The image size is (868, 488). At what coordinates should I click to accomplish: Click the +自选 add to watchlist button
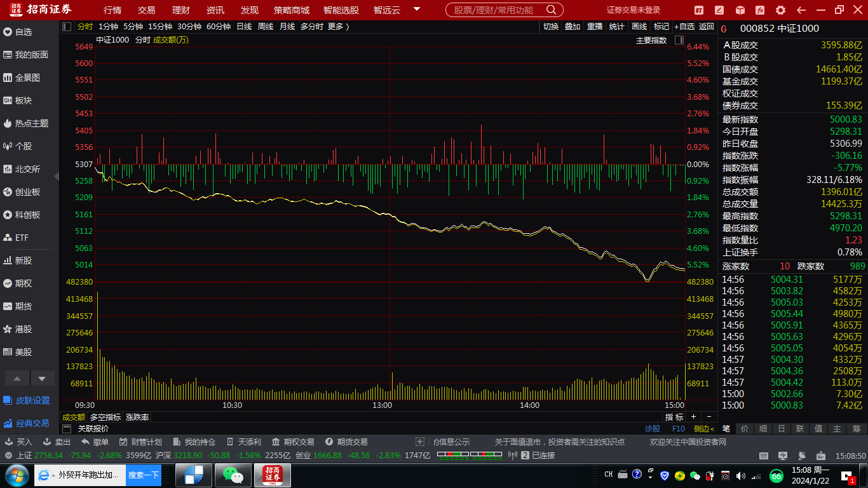point(684,27)
